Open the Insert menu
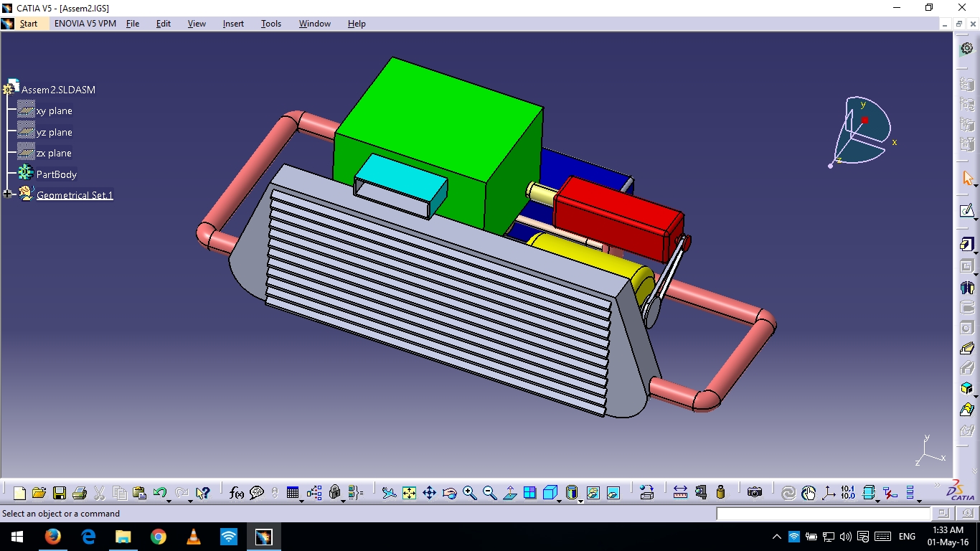 (x=233, y=24)
